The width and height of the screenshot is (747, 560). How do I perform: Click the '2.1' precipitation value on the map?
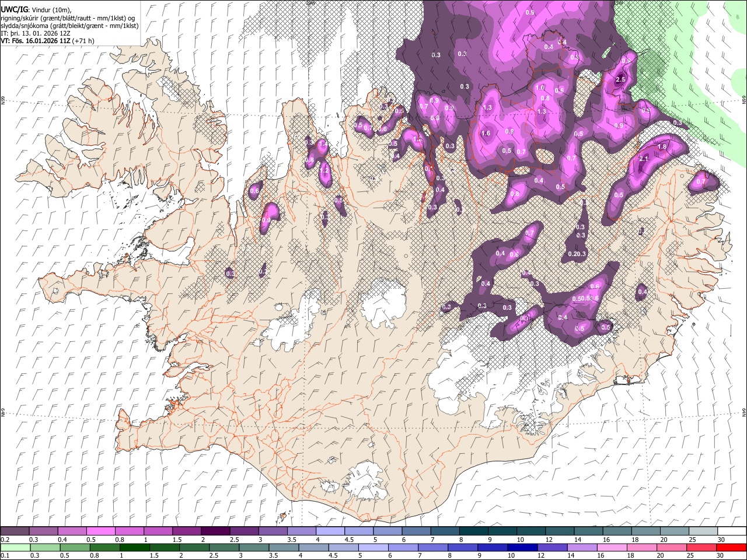pyautogui.click(x=644, y=159)
